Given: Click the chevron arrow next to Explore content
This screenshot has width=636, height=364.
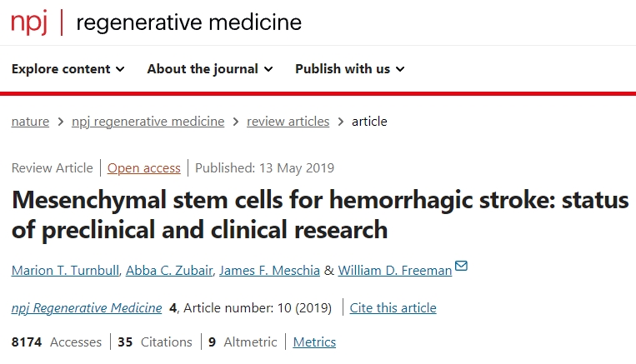Looking at the screenshot, I should click(120, 69).
